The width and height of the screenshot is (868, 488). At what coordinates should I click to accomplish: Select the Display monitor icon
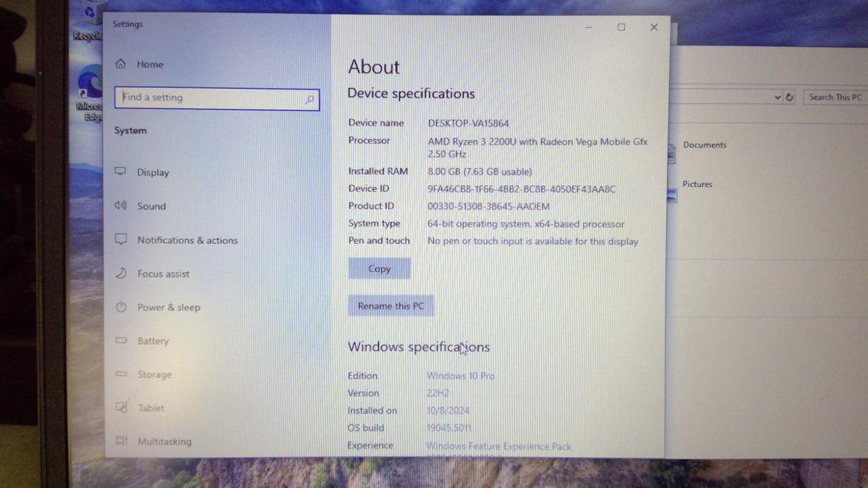pyautogui.click(x=121, y=171)
